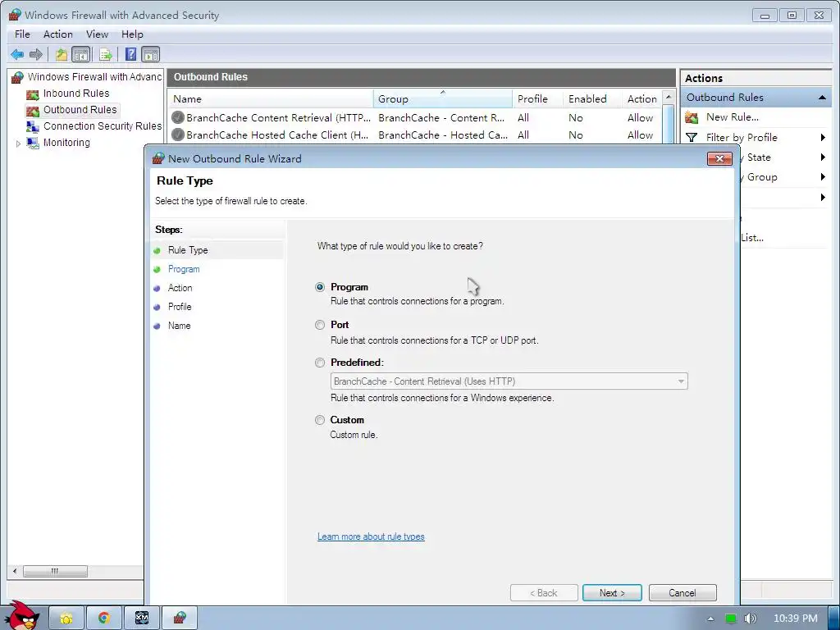Open the Help menu
840x630 pixels.
coord(132,34)
